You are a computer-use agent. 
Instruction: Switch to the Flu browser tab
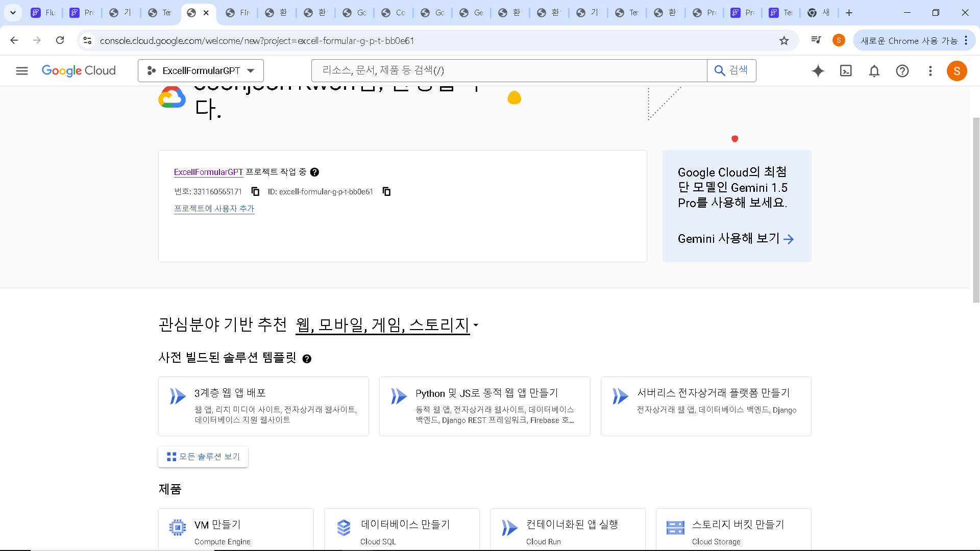43,13
